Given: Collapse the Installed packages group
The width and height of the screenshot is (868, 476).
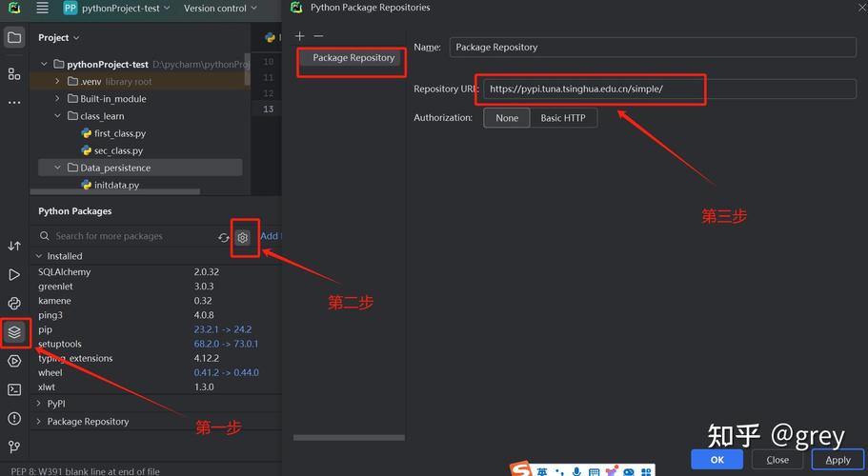Looking at the screenshot, I should coord(39,256).
